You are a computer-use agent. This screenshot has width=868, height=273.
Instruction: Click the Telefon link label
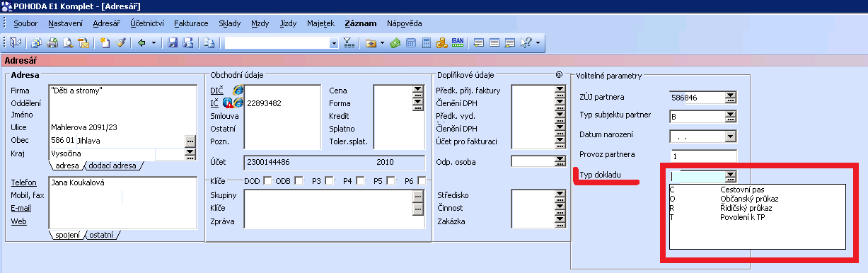point(23,182)
